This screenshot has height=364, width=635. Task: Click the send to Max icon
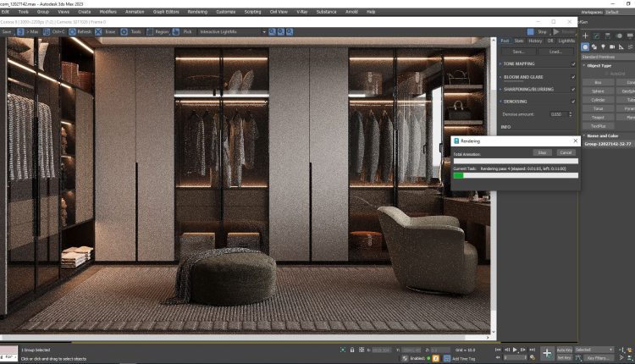coord(20,31)
